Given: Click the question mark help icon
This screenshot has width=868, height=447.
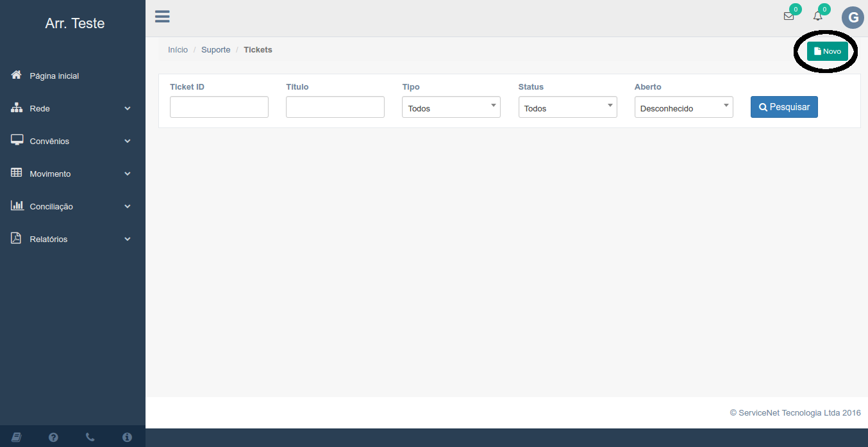Looking at the screenshot, I should (x=53, y=437).
